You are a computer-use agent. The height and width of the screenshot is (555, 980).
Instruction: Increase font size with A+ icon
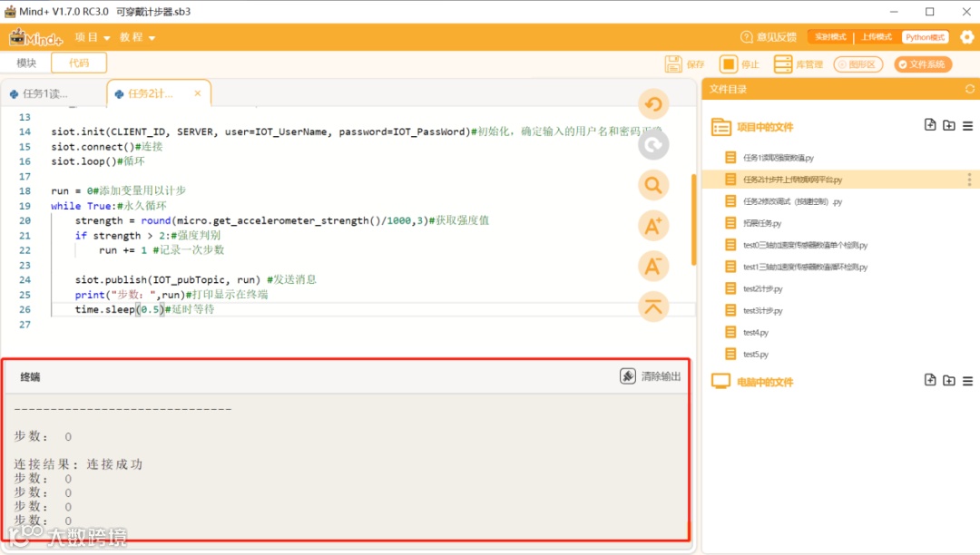653,226
